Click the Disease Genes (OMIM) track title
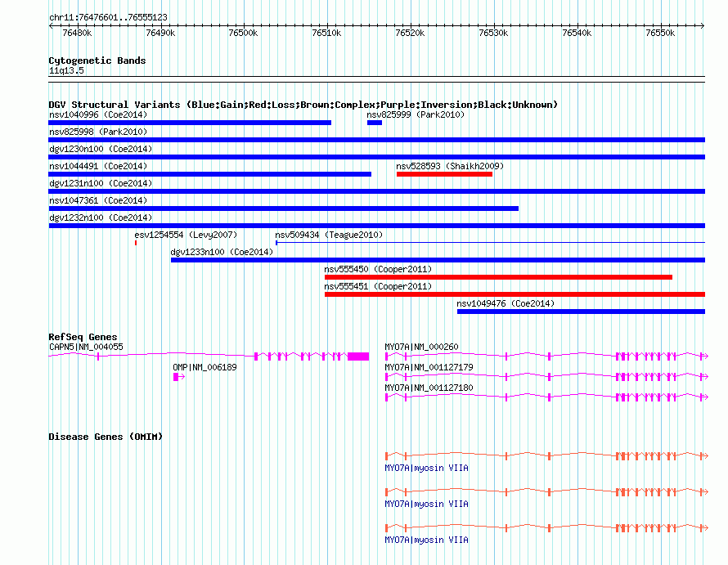Viewport: 728px width, 565px height. [x=106, y=437]
